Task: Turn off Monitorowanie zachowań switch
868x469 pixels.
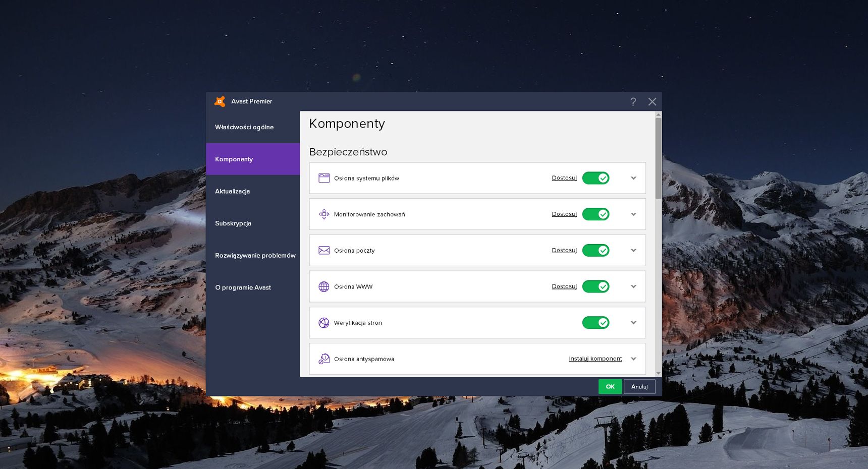Action: (x=595, y=214)
